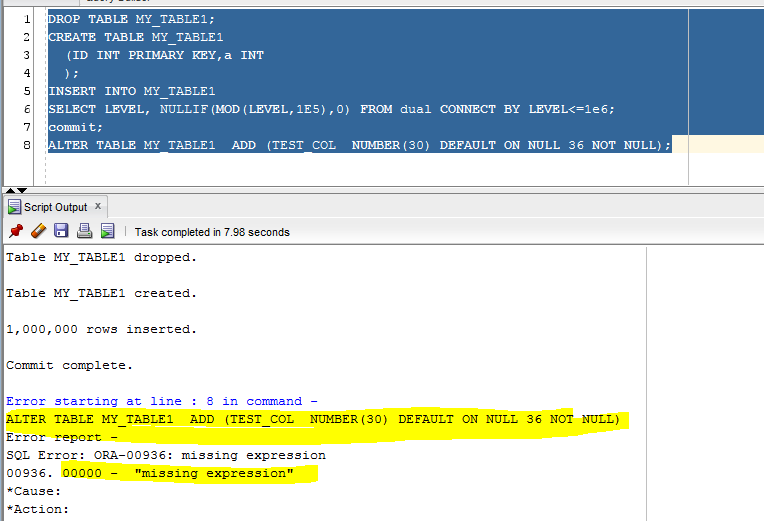Close the Script Output tab

[x=98, y=206]
